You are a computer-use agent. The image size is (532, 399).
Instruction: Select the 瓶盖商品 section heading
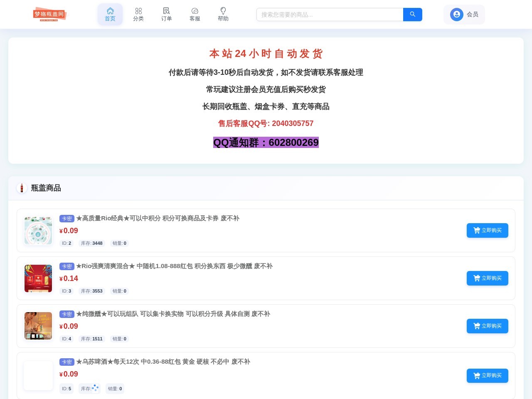pos(46,188)
